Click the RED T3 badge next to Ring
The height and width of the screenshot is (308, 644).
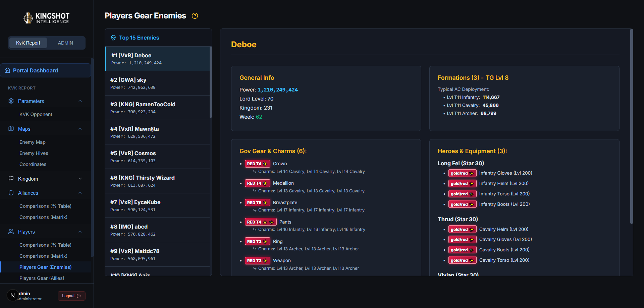pyautogui.click(x=257, y=241)
